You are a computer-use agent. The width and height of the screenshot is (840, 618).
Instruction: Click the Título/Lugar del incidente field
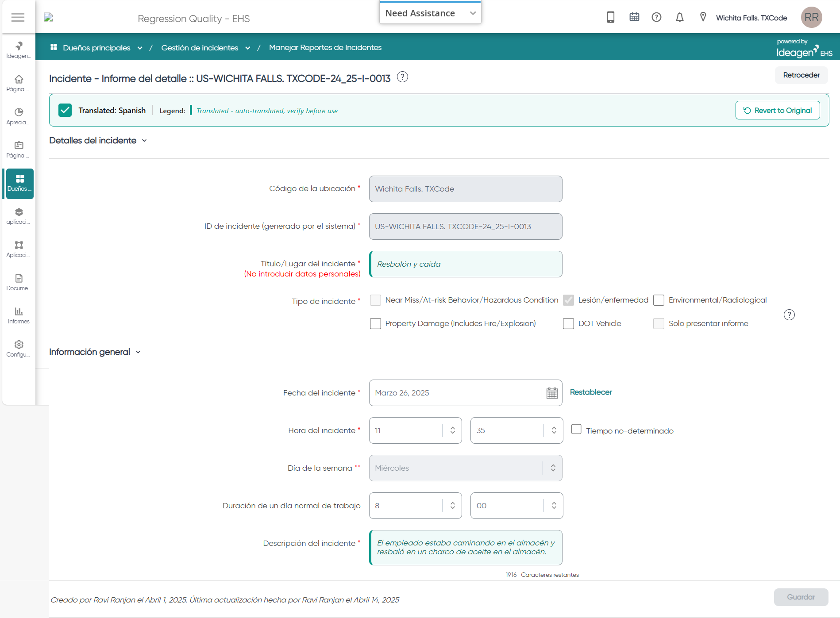(466, 264)
